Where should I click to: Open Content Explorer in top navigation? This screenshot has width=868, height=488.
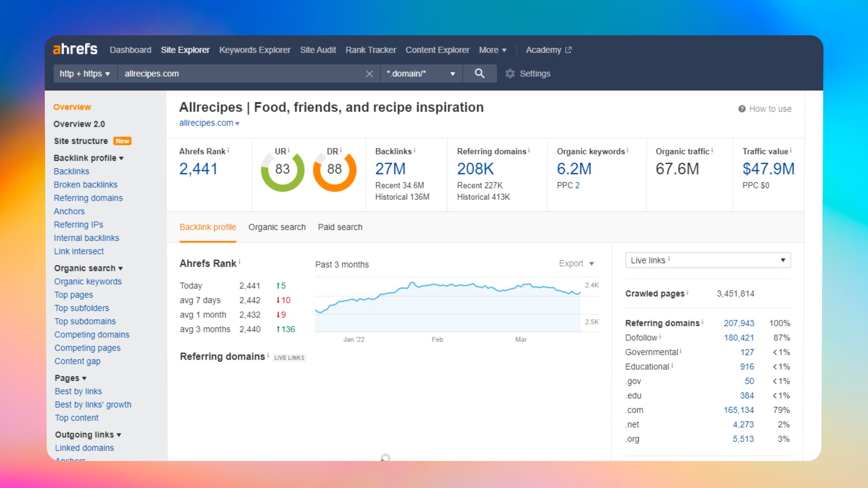click(437, 50)
